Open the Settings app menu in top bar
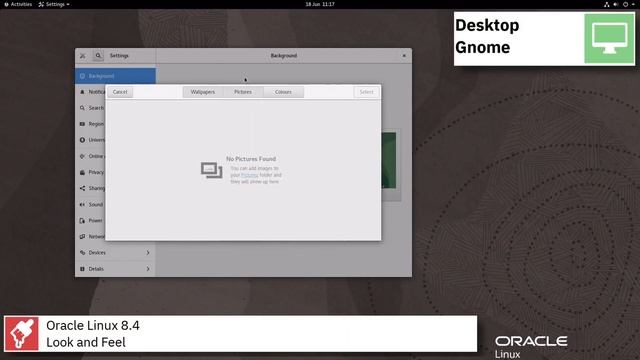The width and height of the screenshot is (640, 360). 54,4
